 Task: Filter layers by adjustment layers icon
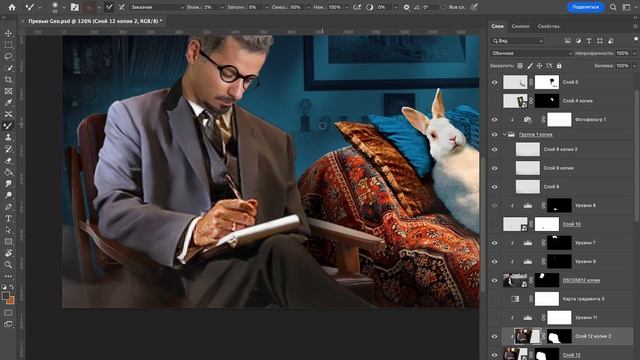tap(578, 41)
